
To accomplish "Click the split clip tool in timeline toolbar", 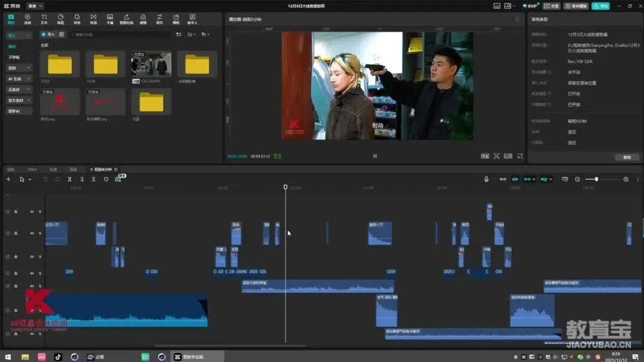I will pos(69,180).
